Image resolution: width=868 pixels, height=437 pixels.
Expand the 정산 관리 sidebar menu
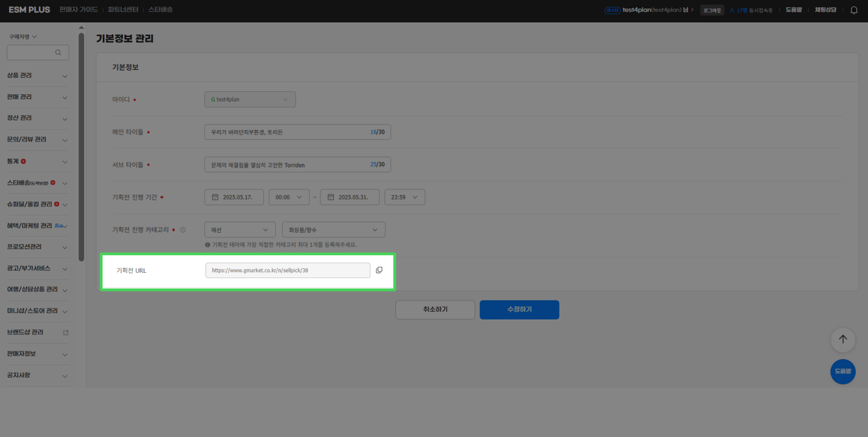coord(38,118)
